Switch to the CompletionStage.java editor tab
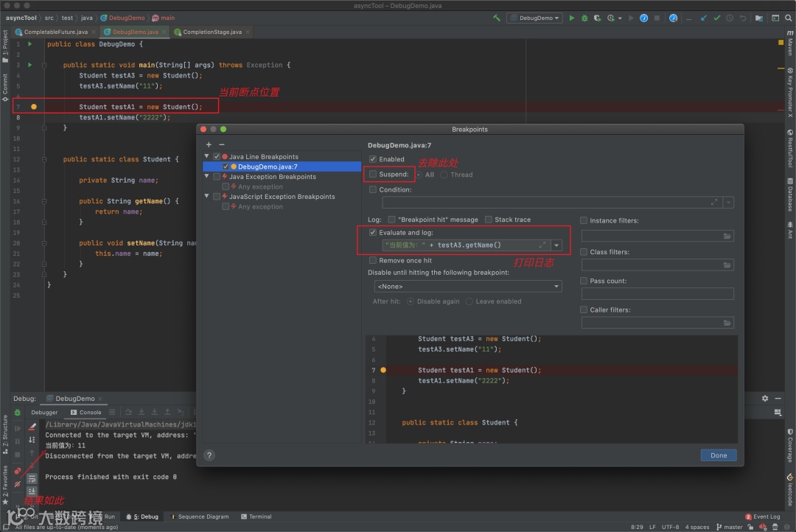Viewport: 796px width, 532px height. pyautogui.click(x=212, y=32)
